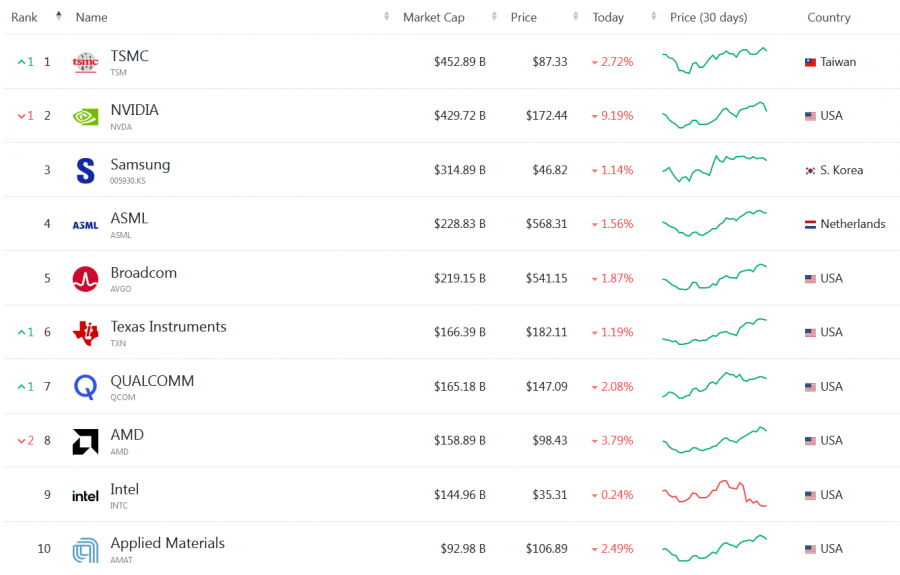The height and width of the screenshot is (575, 900).
Task: Click the Intel 30-day price chart
Action: (714, 493)
